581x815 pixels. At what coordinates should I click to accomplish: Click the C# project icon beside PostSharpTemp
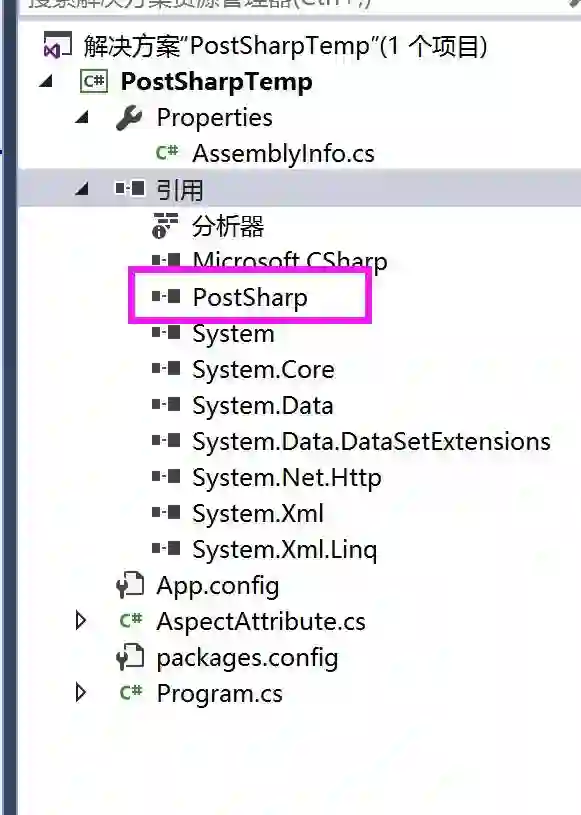pos(94,82)
